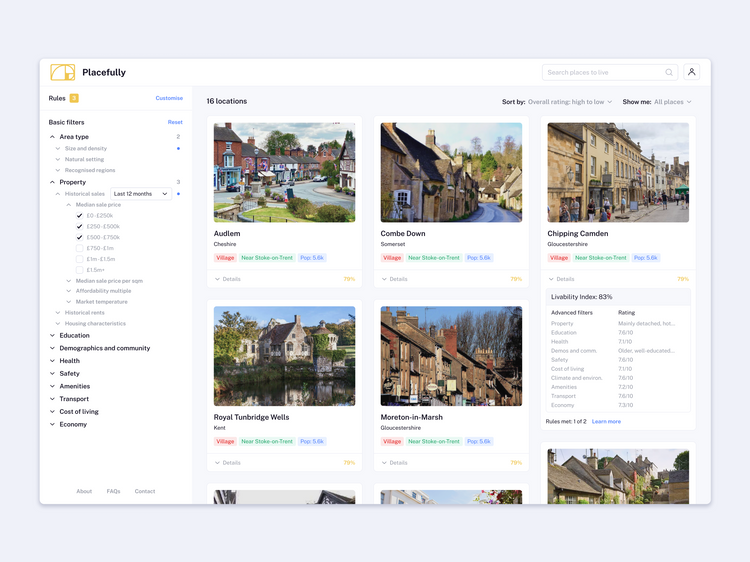Open the user profile icon

[x=691, y=72]
